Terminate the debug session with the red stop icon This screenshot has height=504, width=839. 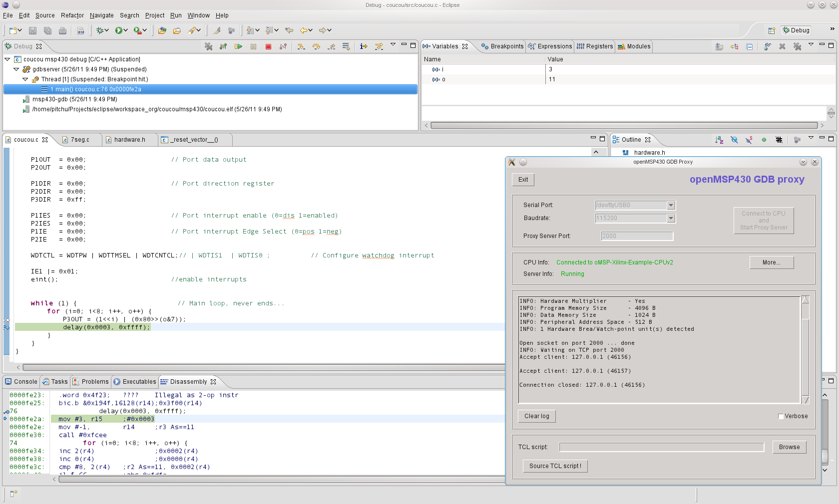click(268, 46)
